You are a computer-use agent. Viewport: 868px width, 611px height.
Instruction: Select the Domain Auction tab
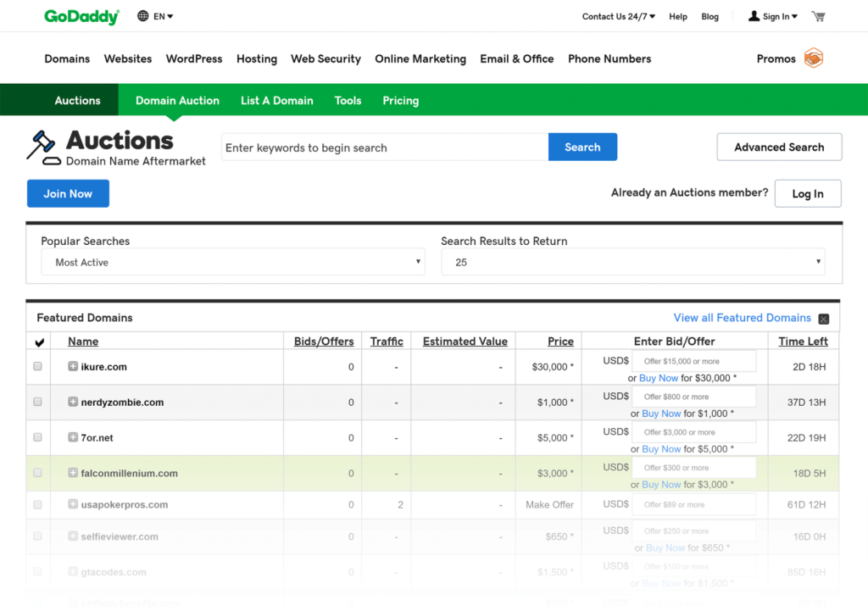point(177,100)
